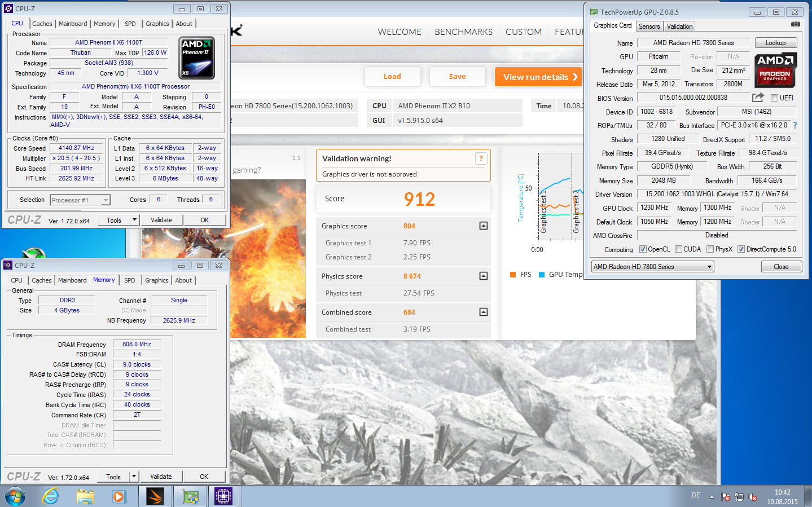
Task: Toggle the OpenCL checkbox
Action: coord(643,249)
